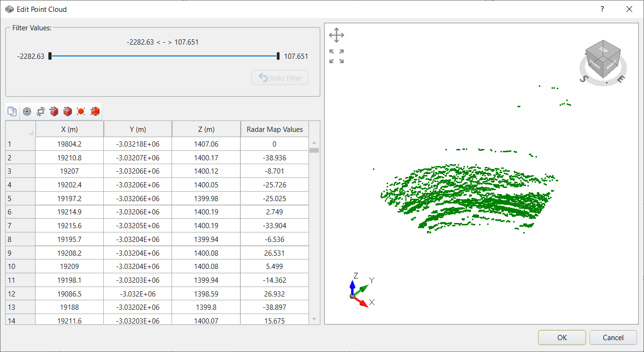Click the last red cube toolbar icon

95,111
